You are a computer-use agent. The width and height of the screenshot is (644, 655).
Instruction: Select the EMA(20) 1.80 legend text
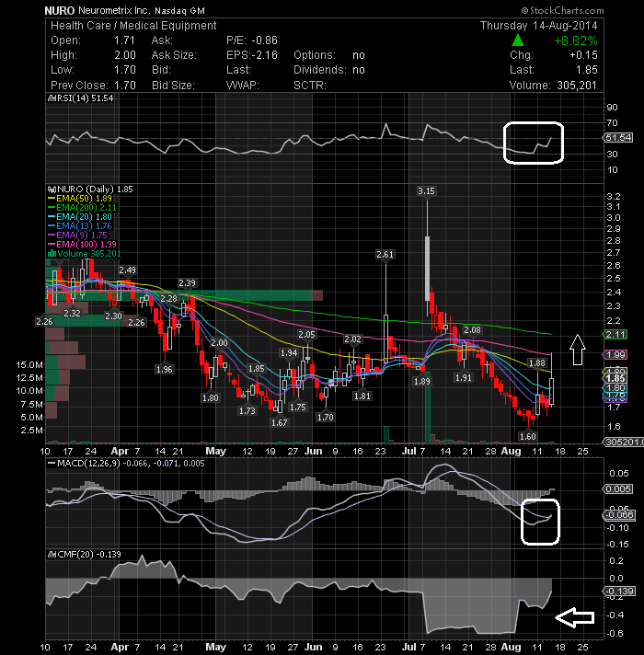coord(84,217)
